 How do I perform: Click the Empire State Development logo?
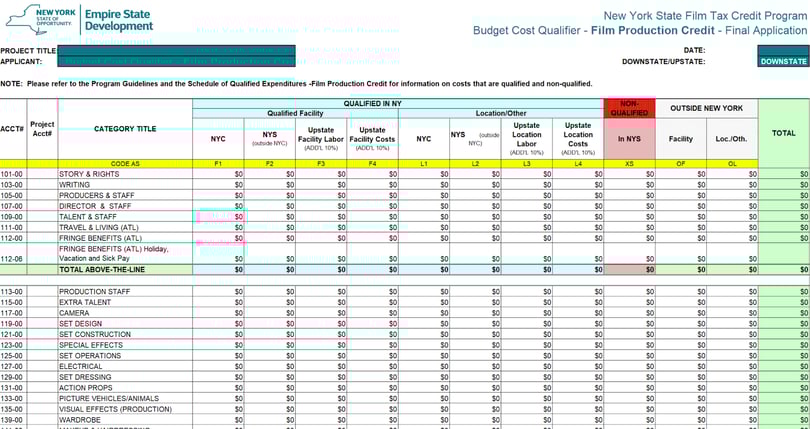coord(80,20)
